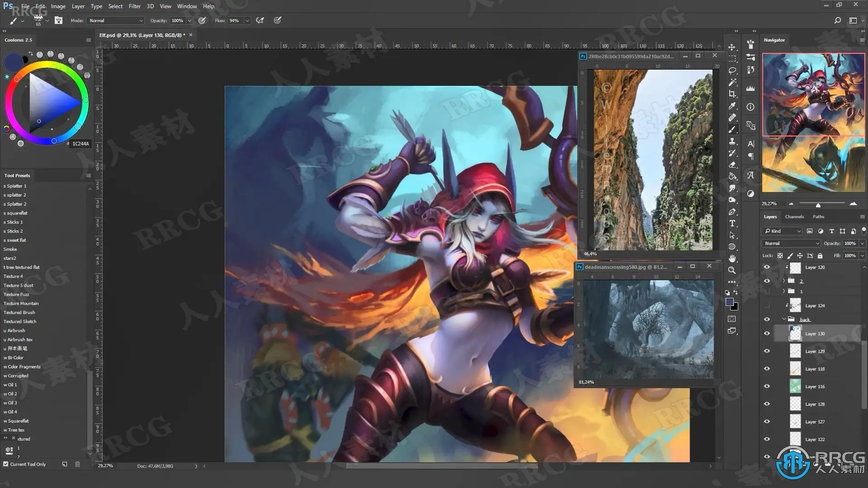
Task: Select the Paint Bucket tool
Action: click(732, 177)
